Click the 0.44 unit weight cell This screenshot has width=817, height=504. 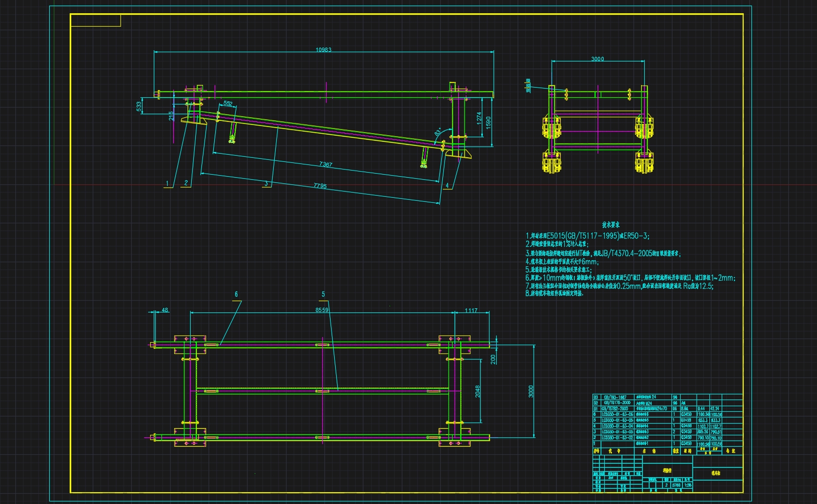click(x=702, y=409)
